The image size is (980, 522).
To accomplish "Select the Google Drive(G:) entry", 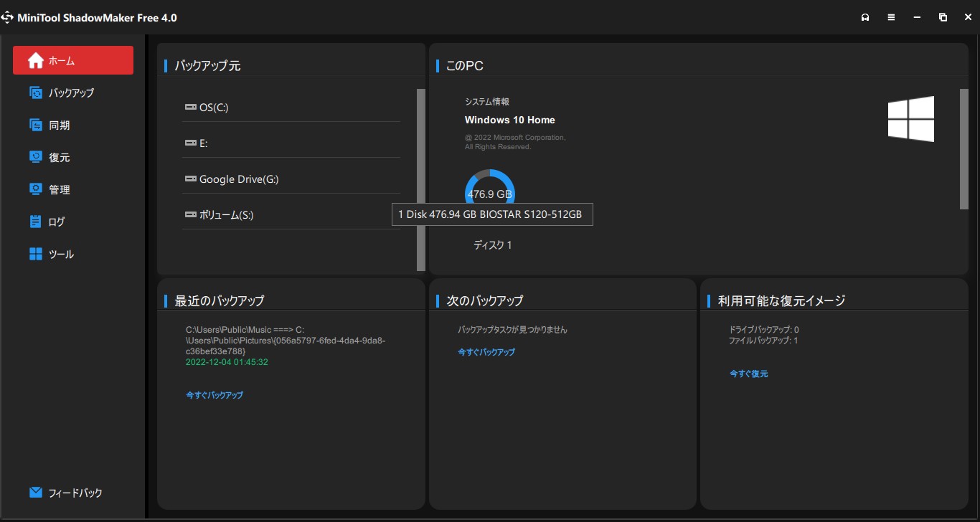I will click(x=238, y=179).
